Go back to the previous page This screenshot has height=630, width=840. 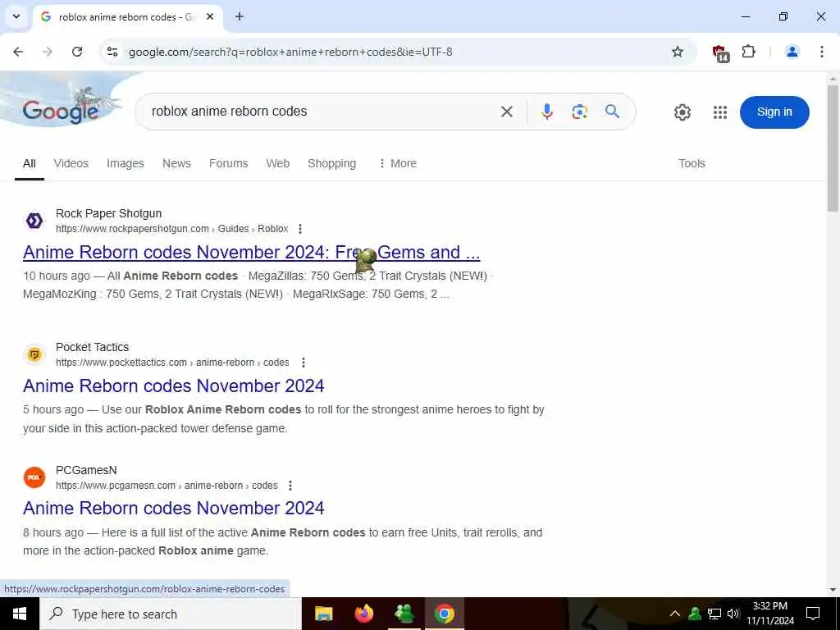point(18,52)
